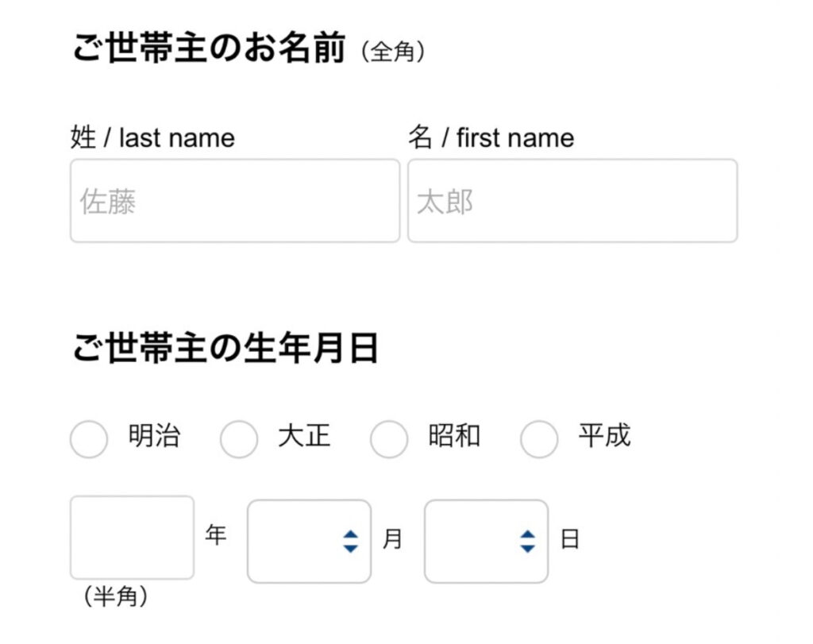
Task: Focus the last name field with 佐藤 placeholder
Action: 235,201
